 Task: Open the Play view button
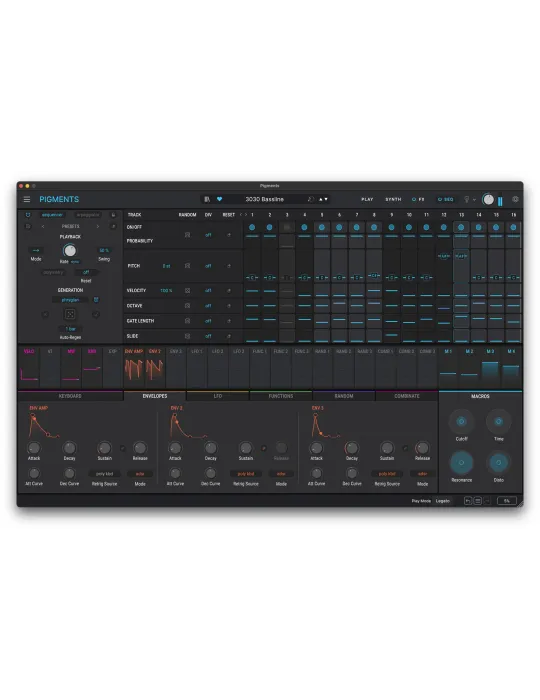click(x=367, y=199)
